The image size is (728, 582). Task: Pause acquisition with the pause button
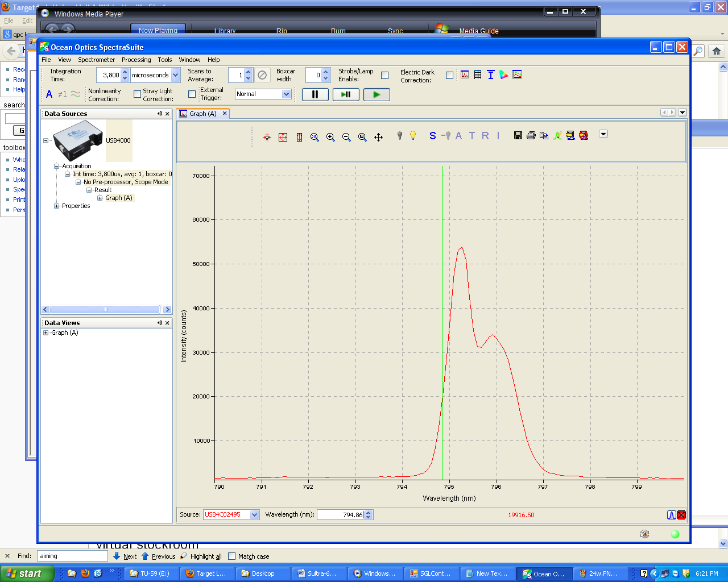[315, 94]
